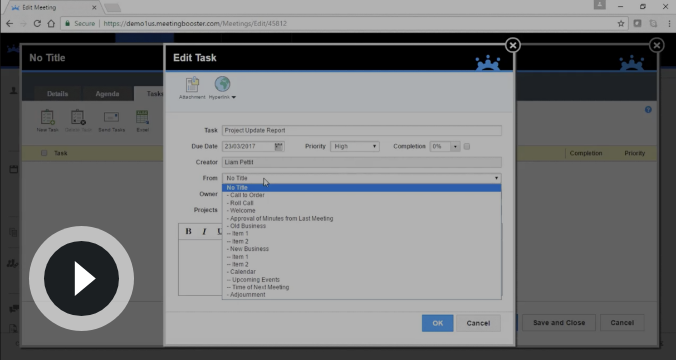Sort by the Completion column header
This screenshot has width=676, height=360.
[585, 153]
